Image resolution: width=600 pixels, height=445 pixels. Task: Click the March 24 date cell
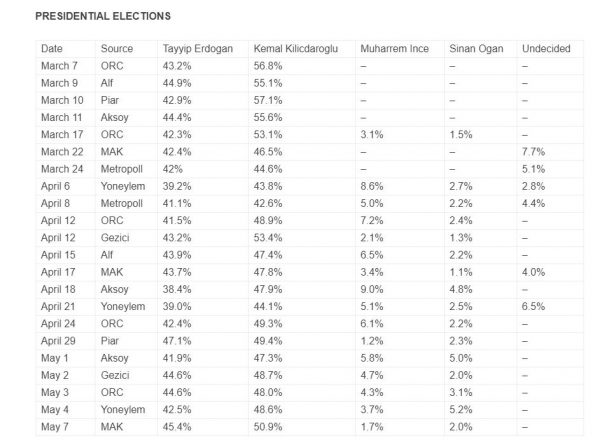pos(64,168)
